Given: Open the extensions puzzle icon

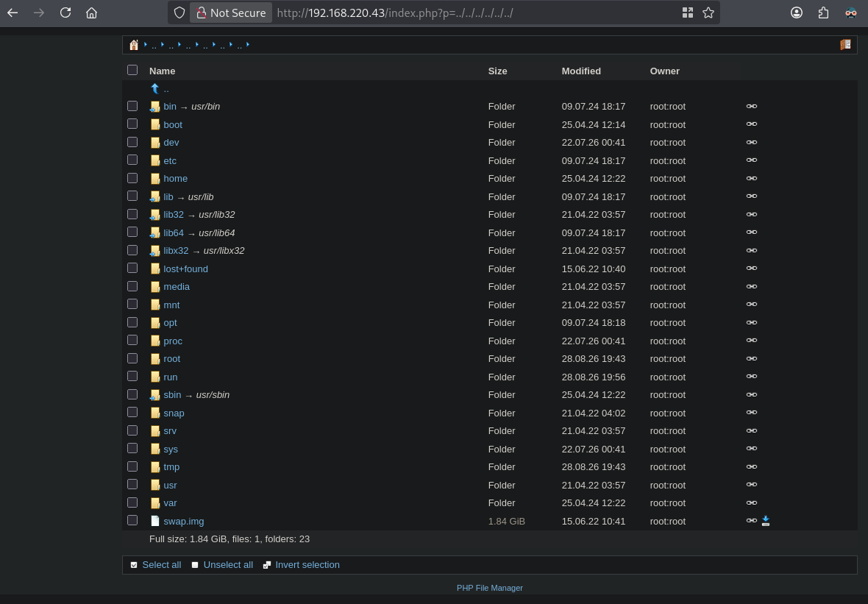Looking at the screenshot, I should pos(824,13).
